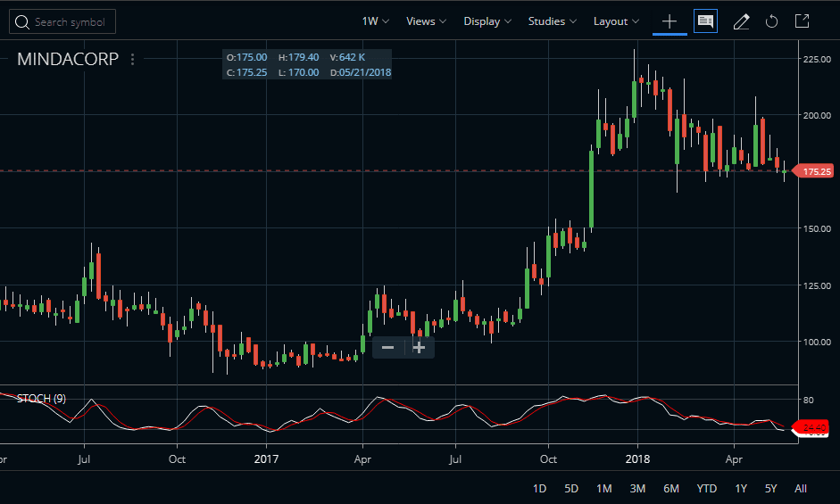
Task: Click the H:179.40 high value
Action: coord(298,57)
